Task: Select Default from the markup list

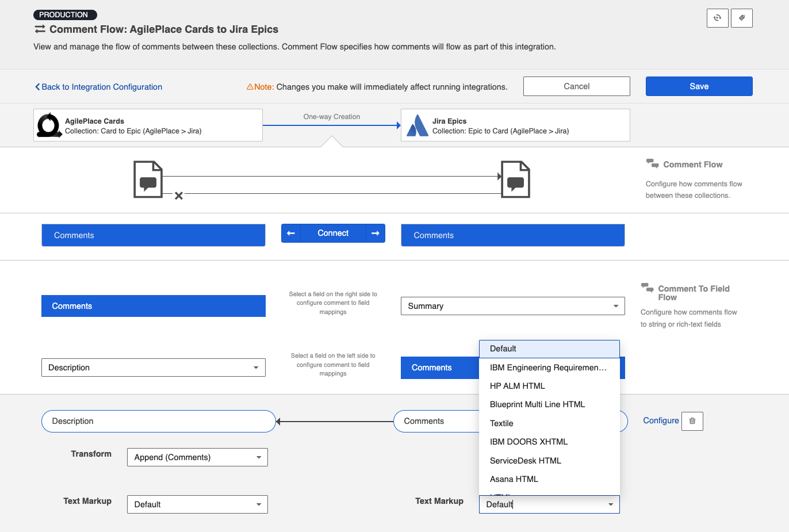Action: [549, 349]
